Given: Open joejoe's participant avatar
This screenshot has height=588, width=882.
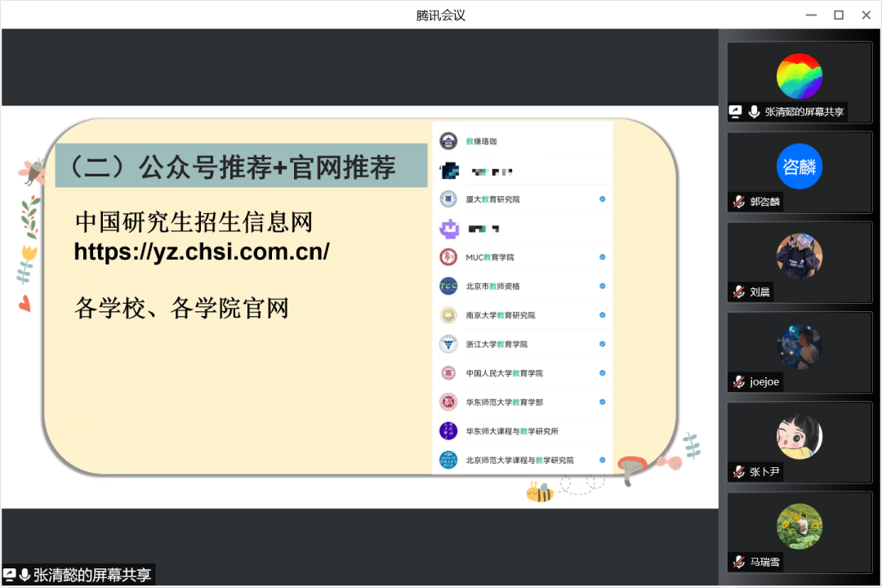Looking at the screenshot, I should click(x=799, y=345).
